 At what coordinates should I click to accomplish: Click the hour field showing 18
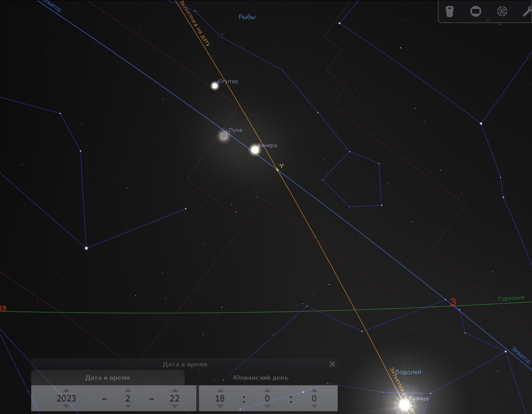pos(220,399)
